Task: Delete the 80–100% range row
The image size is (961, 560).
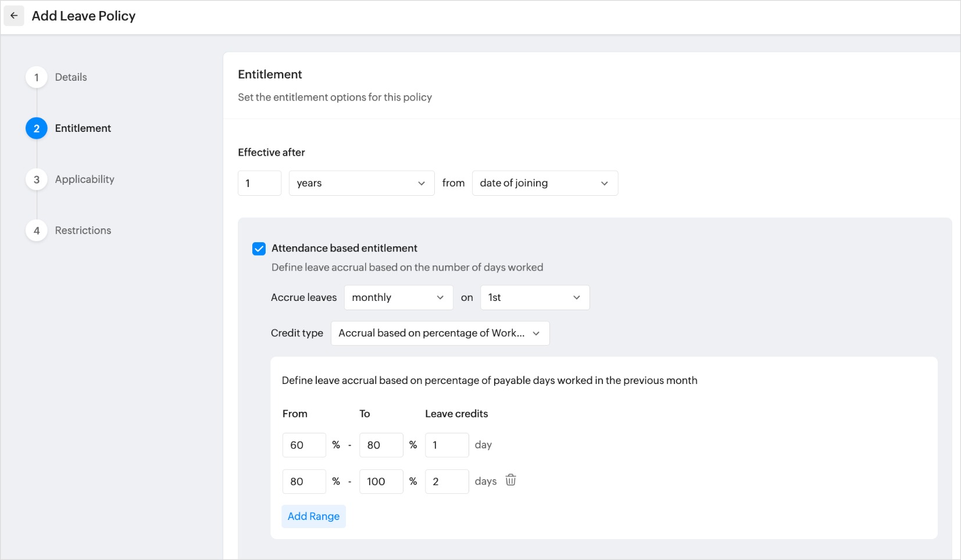Action: coord(510,480)
